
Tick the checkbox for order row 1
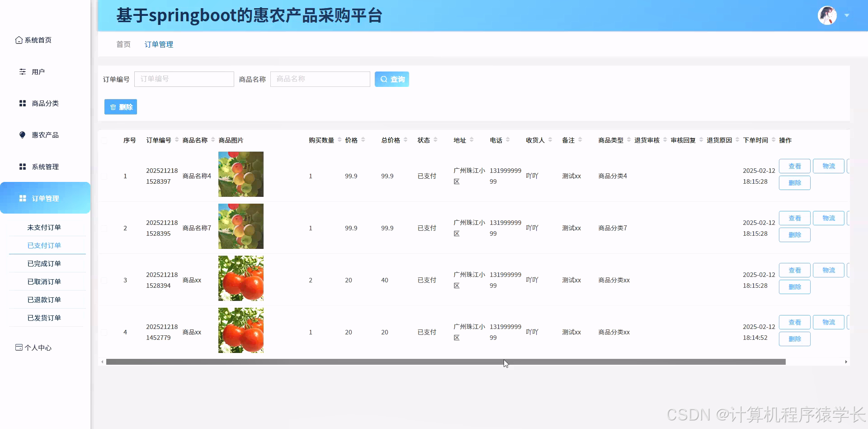point(104,176)
